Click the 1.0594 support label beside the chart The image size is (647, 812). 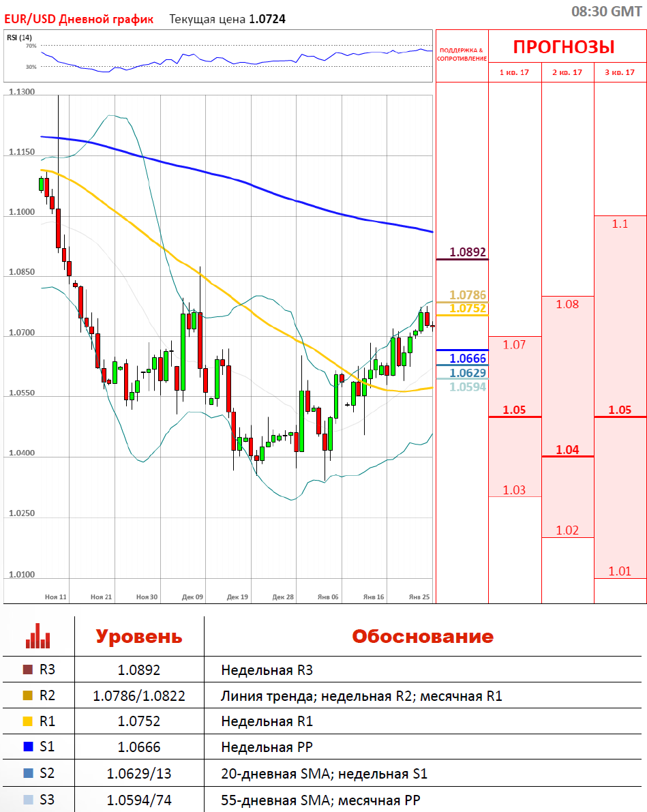click(x=467, y=387)
